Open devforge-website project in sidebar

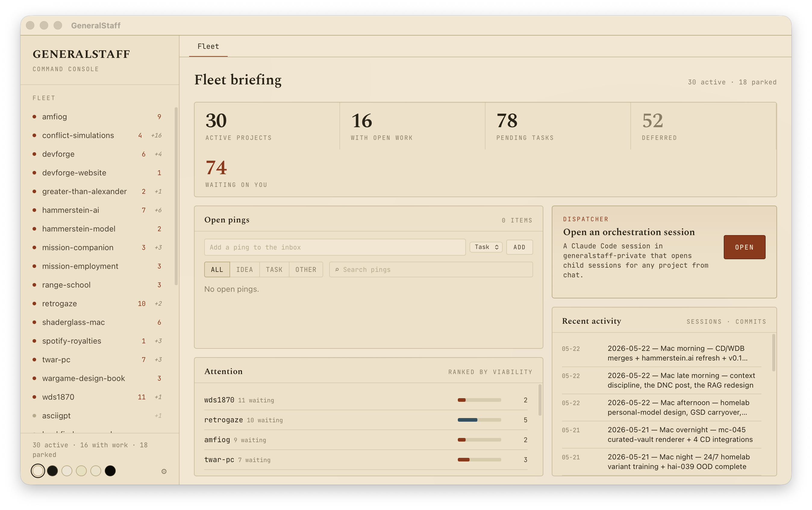click(97, 173)
